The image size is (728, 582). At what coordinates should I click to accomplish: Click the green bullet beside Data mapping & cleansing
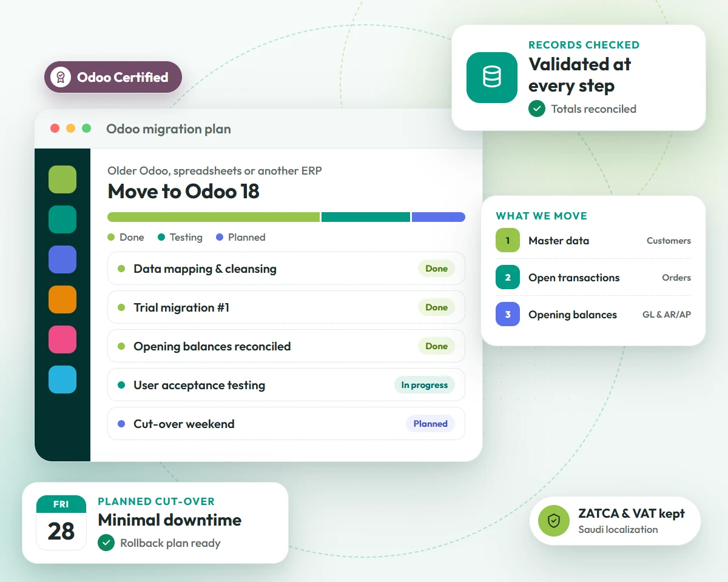[121, 269]
